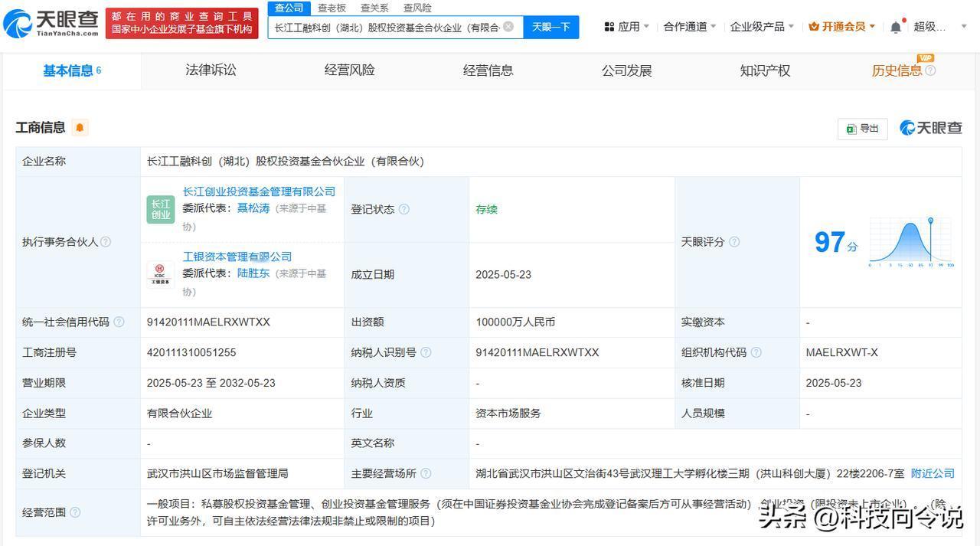Click the 资本市场服务 industry value
This screenshot has height=546, width=980.
point(508,413)
